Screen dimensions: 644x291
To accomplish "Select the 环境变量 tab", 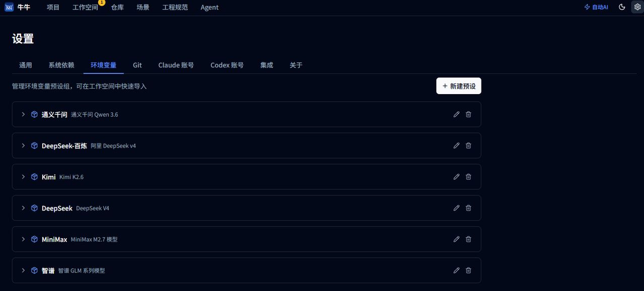I will (104, 65).
